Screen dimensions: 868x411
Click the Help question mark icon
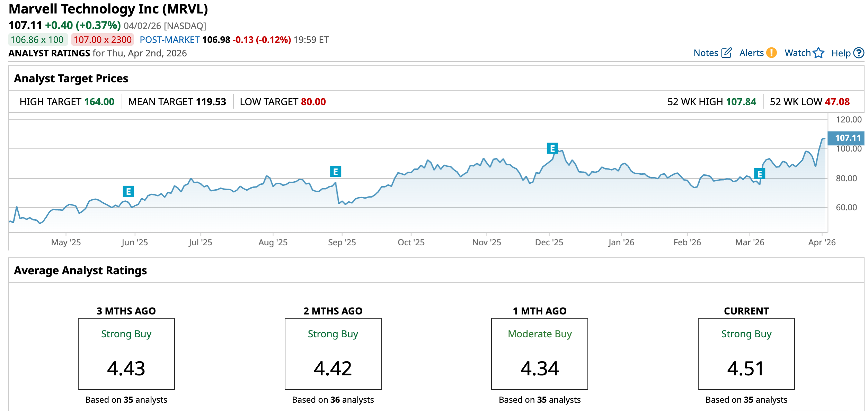pyautogui.click(x=859, y=53)
